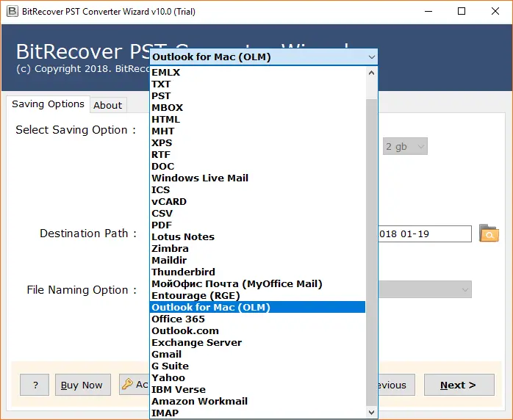Select Yahoo saving option

click(x=257, y=378)
